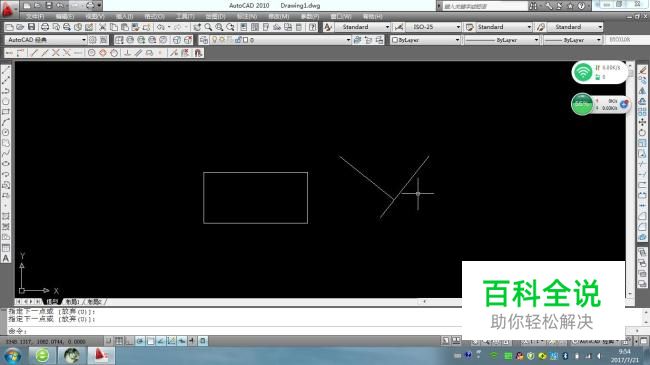Toggle Object Snap in status bar
Image resolution: width=650 pixels, height=365 pixels.
[x=150, y=341]
